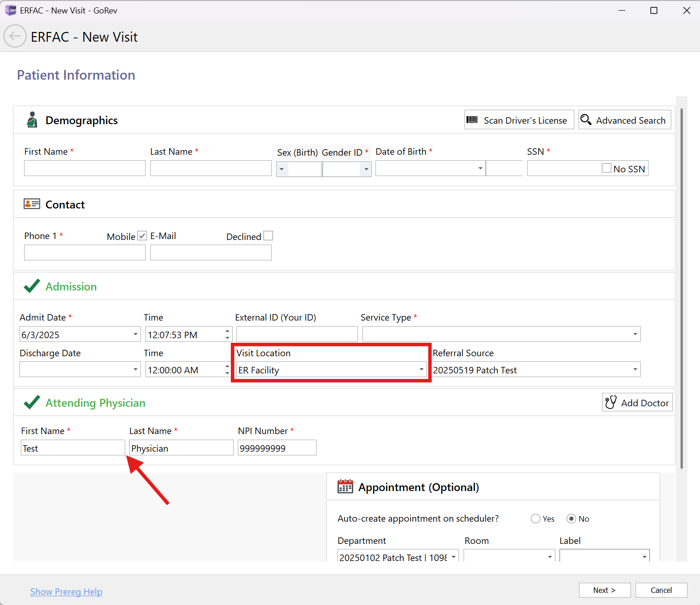This screenshot has height=605, width=700.
Task: Open Show Prereg Help link
Action: [66, 592]
